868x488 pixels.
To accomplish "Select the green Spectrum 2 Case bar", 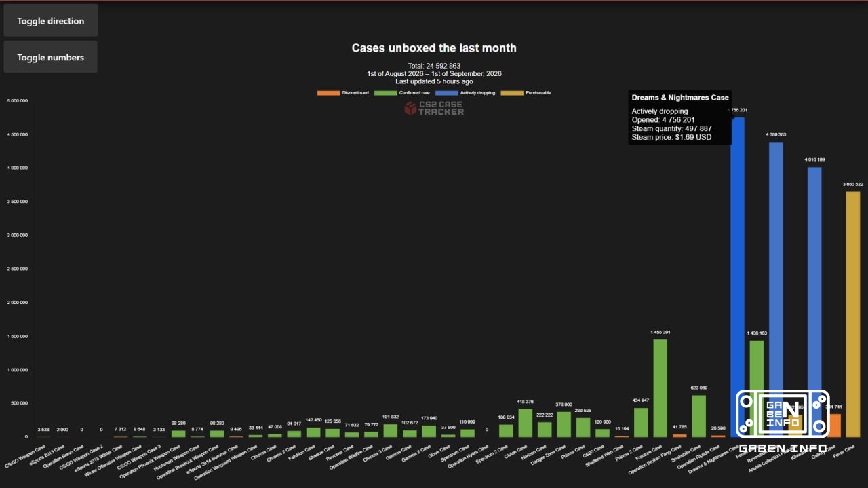I will tap(506, 431).
